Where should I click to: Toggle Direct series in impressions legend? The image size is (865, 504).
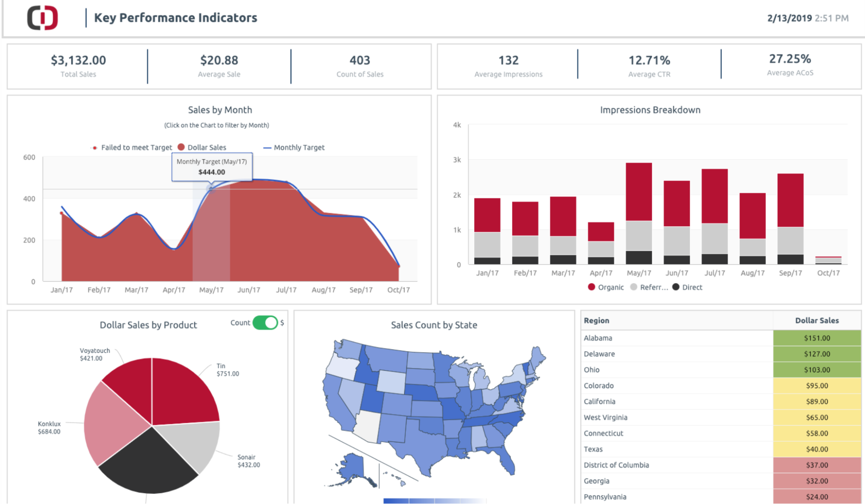tap(687, 287)
